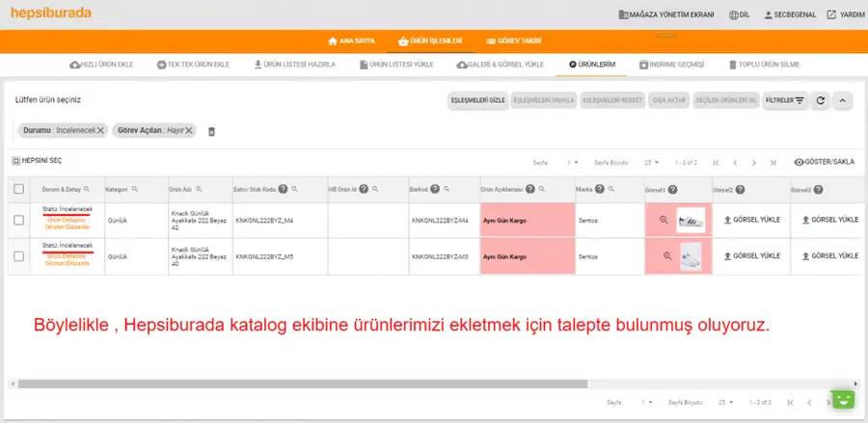
Task: Search icon in Ürün Adı column header
Action: [199, 189]
